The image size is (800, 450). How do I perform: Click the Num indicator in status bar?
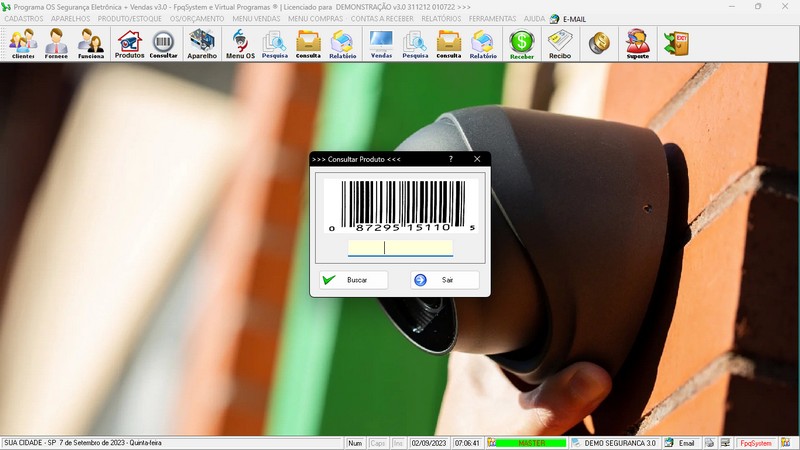(355, 443)
